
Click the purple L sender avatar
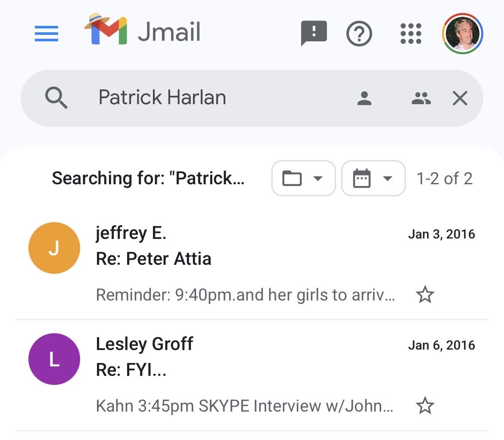pyautogui.click(x=54, y=359)
